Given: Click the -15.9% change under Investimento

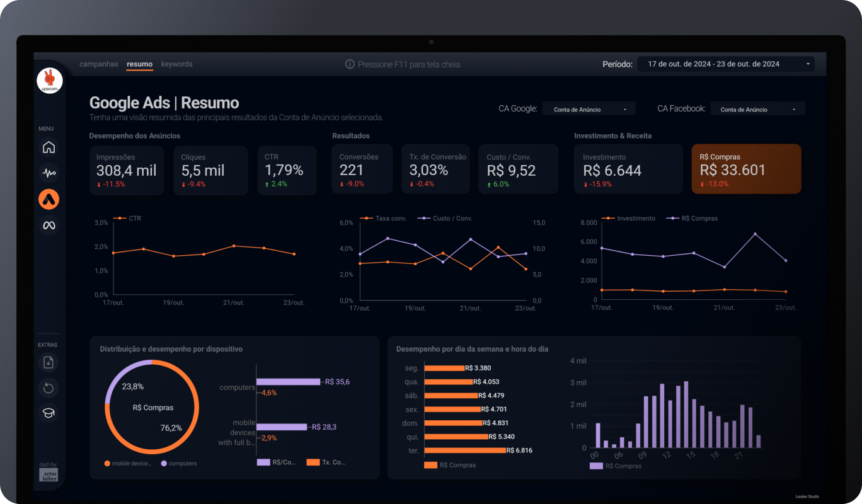Looking at the screenshot, I should click(x=597, y=184).
